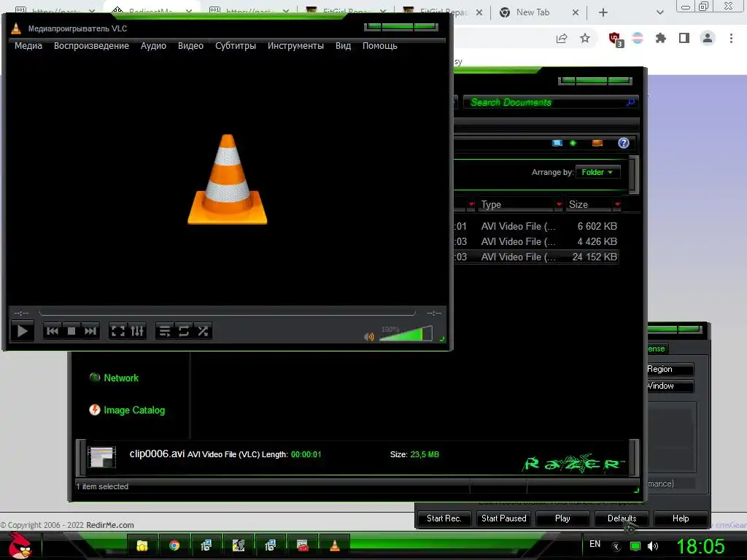Click the Start Rec. button
Image resolution: width=747 pixels, height=560 pixels.
(x=444, y=518)
